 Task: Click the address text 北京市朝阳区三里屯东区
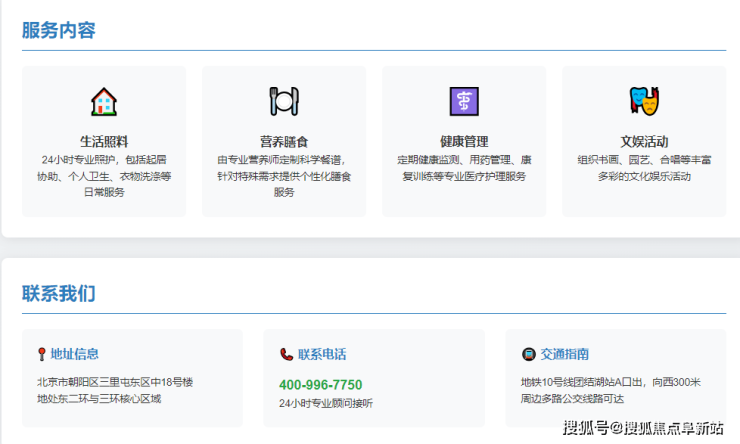(114, 382)
